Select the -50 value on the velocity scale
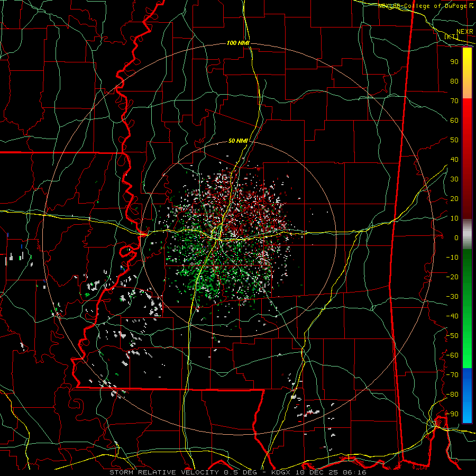 pos(452,336)
